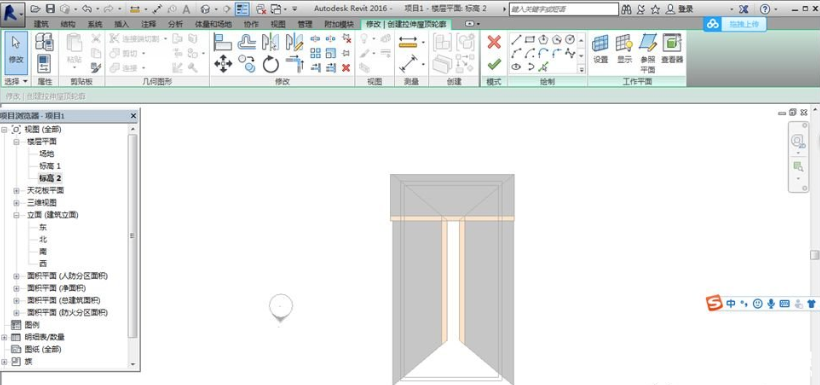
Task: Select Mirror - Draw Axis tool
Action: click(294, 42)
